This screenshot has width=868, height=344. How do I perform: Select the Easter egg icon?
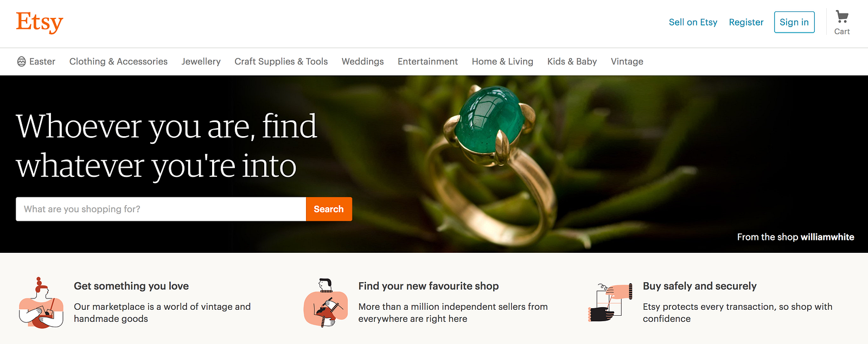click(22, 61)
